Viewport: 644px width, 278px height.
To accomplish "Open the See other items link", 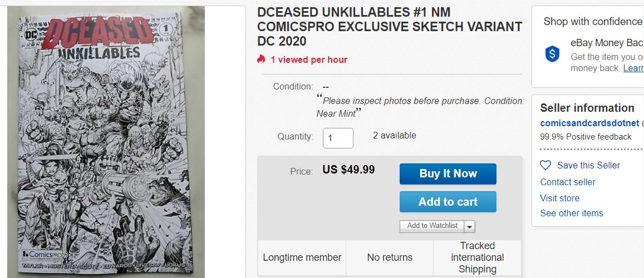I will coord(571,213).
